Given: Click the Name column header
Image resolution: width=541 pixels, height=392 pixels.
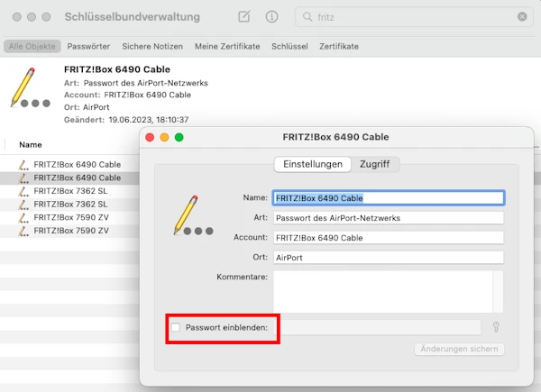Looking at the screenshot, I should click(31, 145).
